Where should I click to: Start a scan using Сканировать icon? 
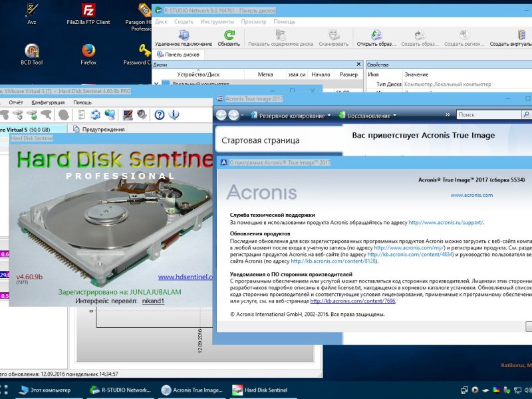pyautogui.click(x=334, y=38)
